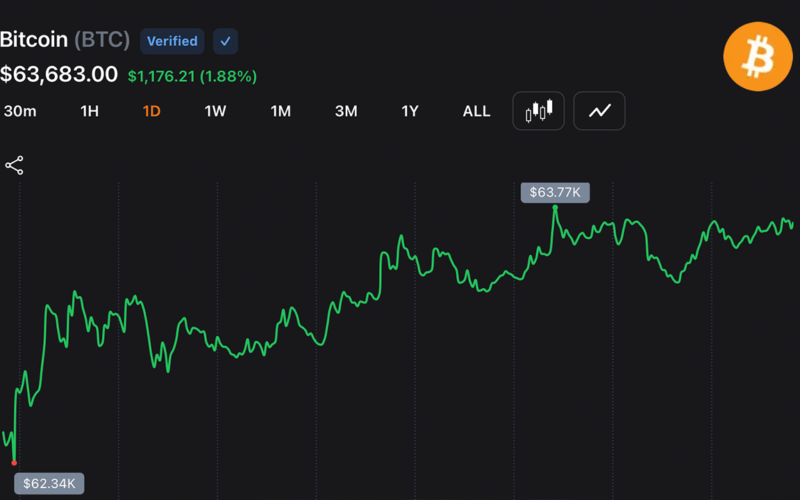The height and width of the screenshot is (500, 800).
Task: Click the (BTC) ticker symbol
Action: click(102, 40)
